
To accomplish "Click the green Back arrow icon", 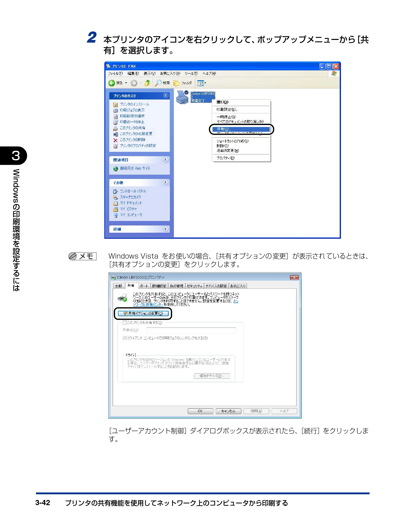I will click(x=111, y=83).
